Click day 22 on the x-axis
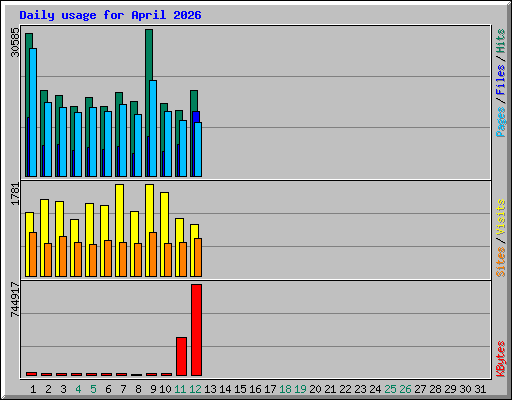The image size is (512, 400). (x=345, y=389)
